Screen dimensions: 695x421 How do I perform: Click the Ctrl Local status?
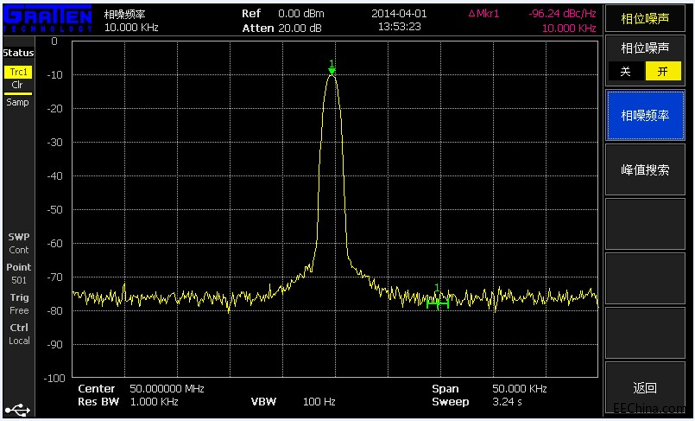19,334
